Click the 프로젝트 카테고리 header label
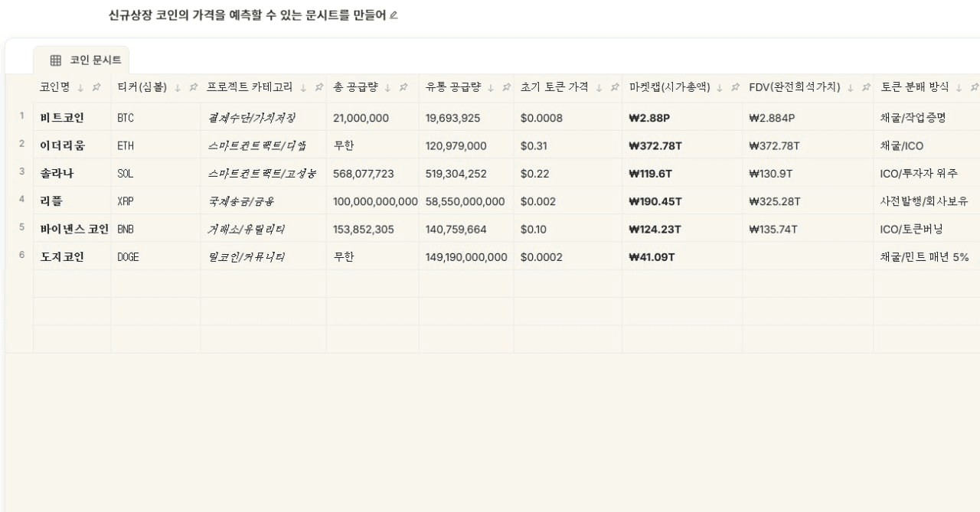This screenshot has height=512, width=980. point(250,87)
